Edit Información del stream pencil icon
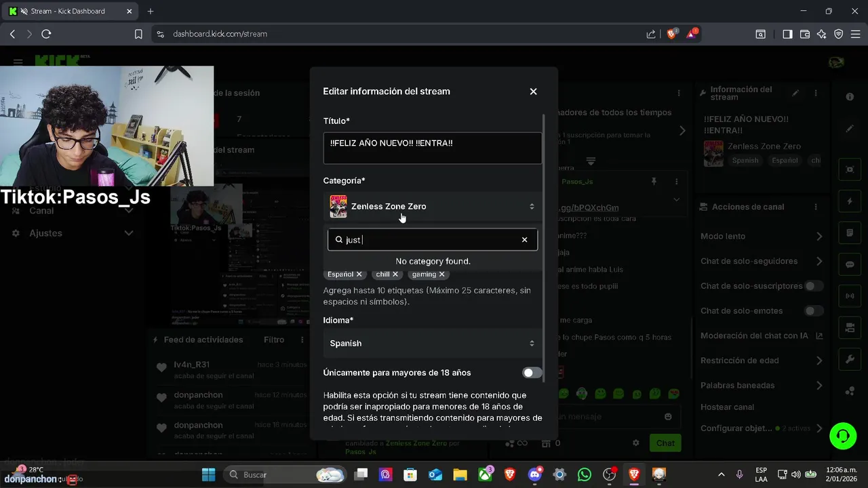This screenshot has height=488, width=868. click(795, 93)
